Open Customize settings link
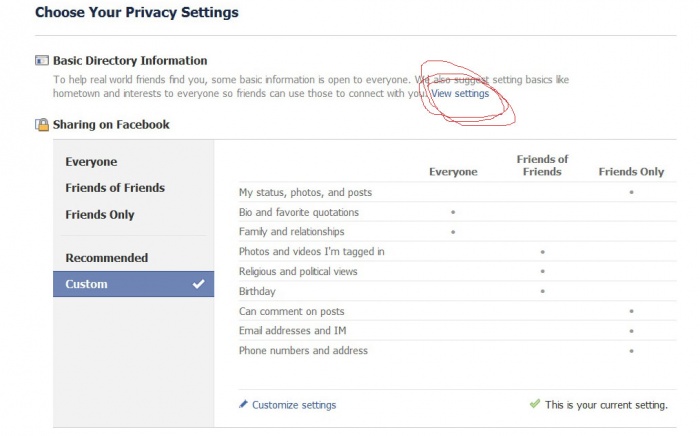Image resolution: width=700 pixels, height=436 pixels. (x=294, y=405)
